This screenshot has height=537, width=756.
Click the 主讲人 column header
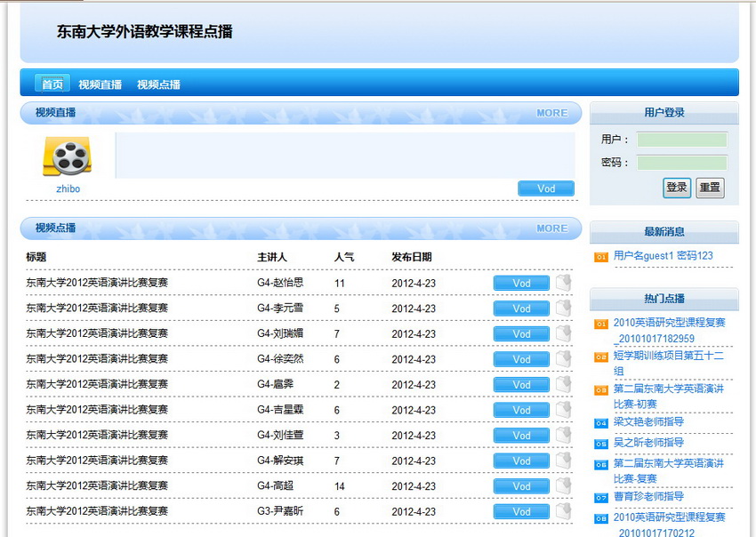point(272,257)
